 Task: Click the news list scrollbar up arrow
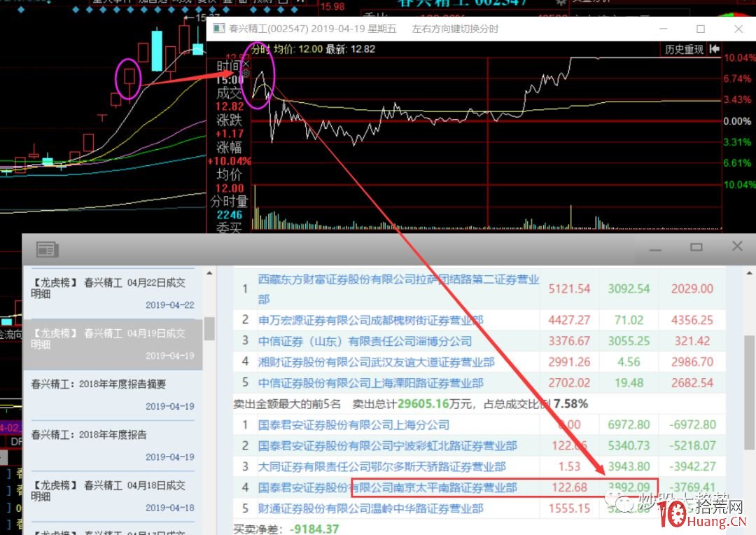point(210,273)
